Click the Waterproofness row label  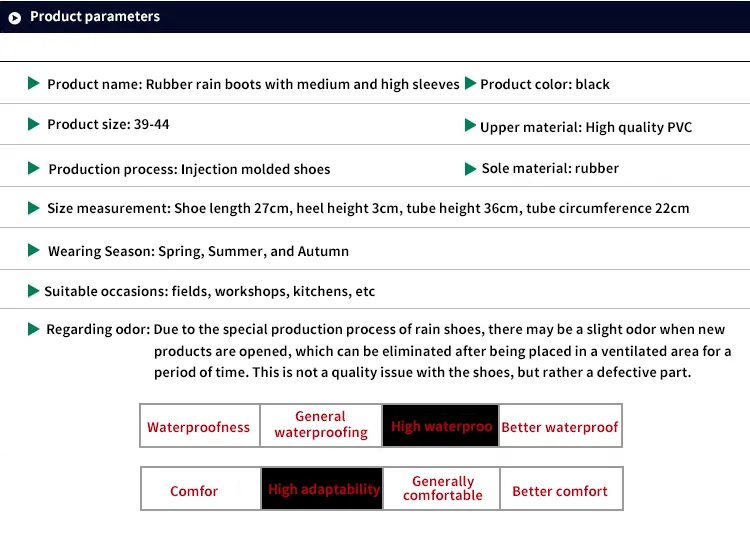[x=199, y=426]
